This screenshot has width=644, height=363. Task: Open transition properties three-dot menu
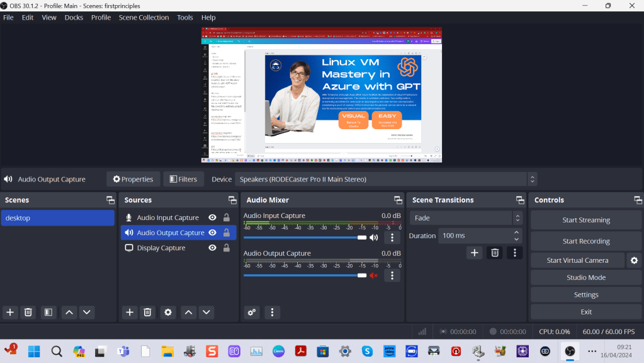[515, 253]
